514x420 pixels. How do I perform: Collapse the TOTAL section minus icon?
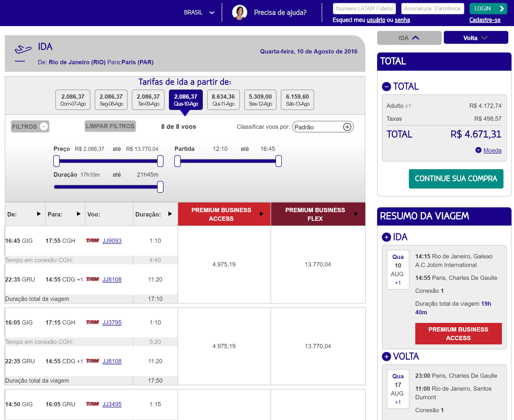tap(386, 87)
